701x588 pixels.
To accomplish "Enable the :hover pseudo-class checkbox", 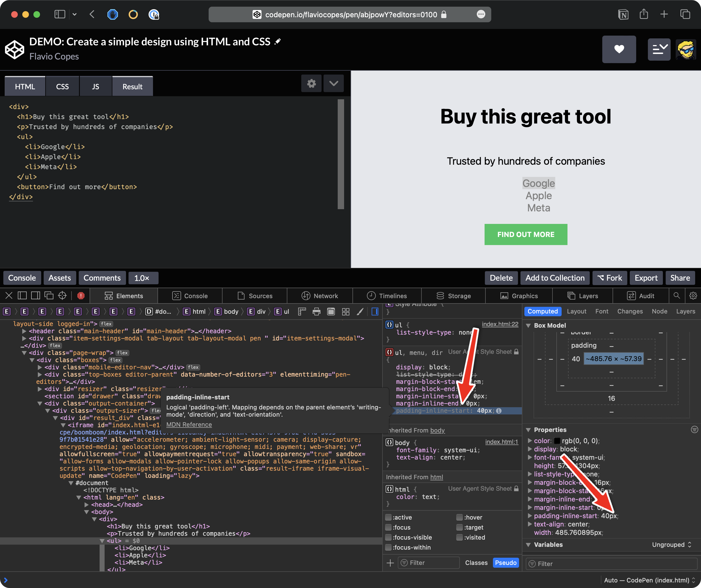I will [460, 517].
